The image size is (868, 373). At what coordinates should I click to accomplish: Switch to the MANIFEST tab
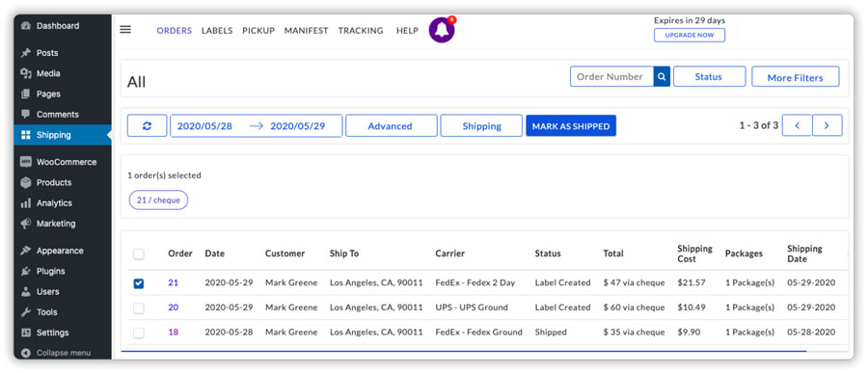point(306,31)
